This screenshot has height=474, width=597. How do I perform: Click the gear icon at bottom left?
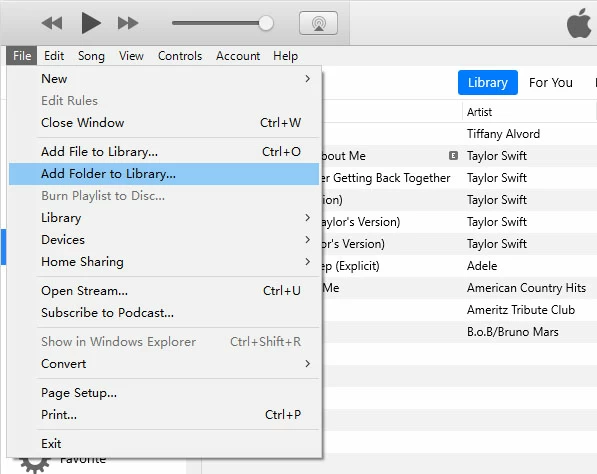tap(35, 465)
